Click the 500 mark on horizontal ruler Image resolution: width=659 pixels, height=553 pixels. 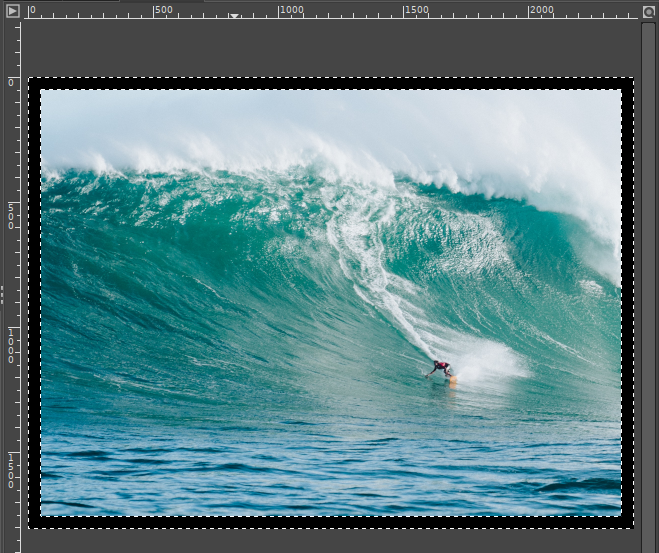pyautogui.click(x=163, y=10)
